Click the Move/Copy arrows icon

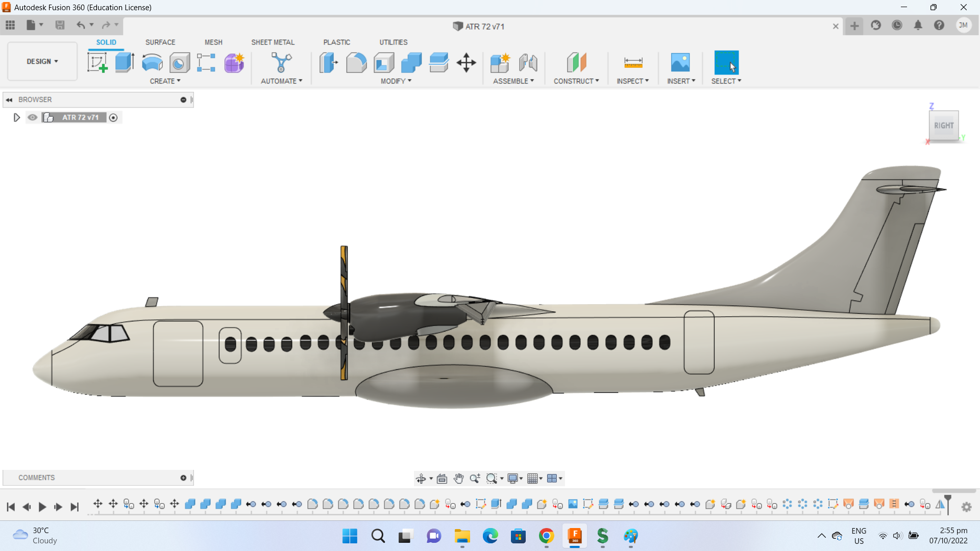466,63
